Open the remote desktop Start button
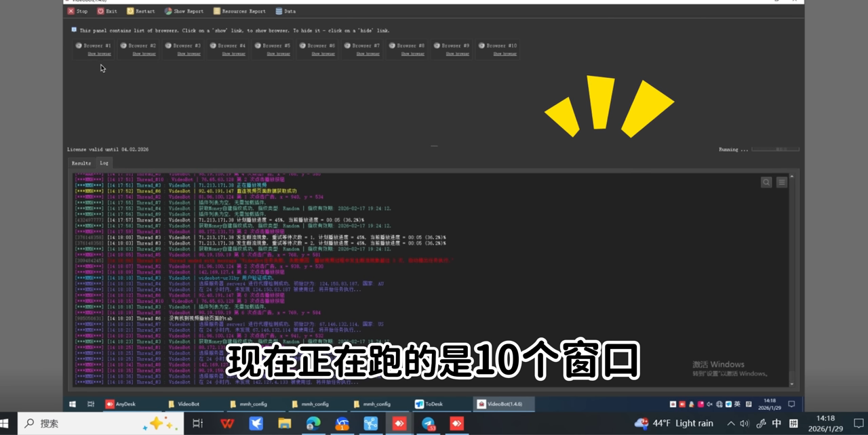 (x=73, y=404)
